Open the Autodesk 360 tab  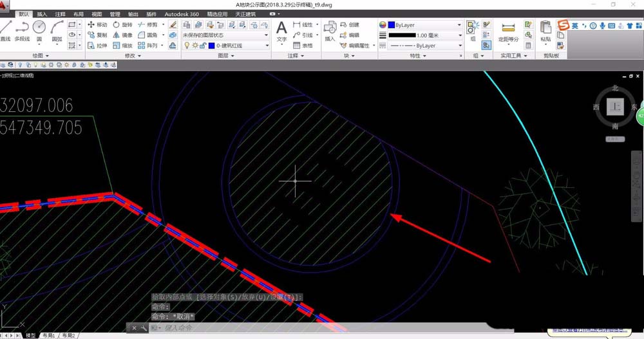[x=182, y=14]
